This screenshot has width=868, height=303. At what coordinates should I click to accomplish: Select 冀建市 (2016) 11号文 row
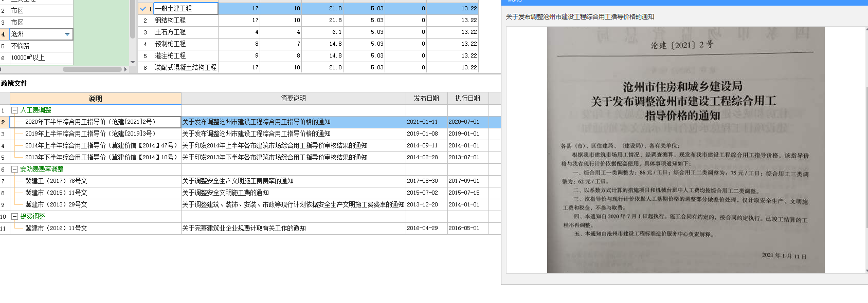click(250, 228)
